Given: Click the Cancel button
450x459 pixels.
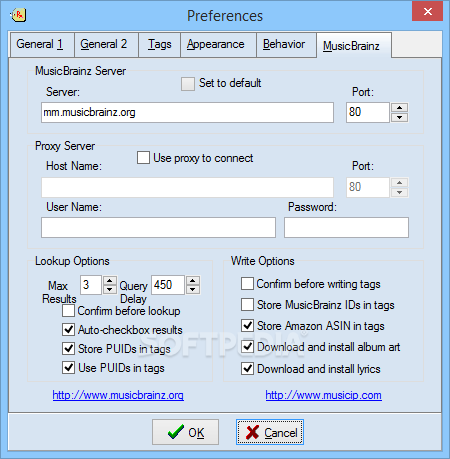Looking at the screenshot, I should tap(270, 432).
